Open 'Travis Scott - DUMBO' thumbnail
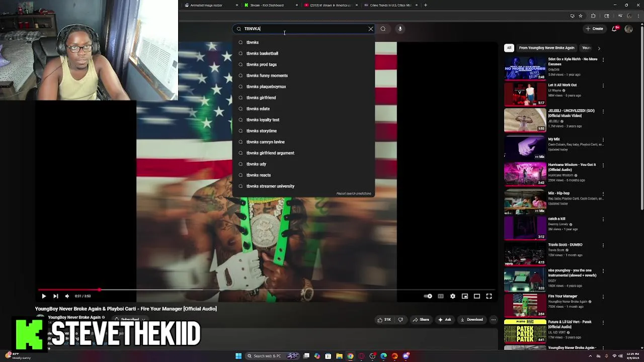 coord(525,253)
